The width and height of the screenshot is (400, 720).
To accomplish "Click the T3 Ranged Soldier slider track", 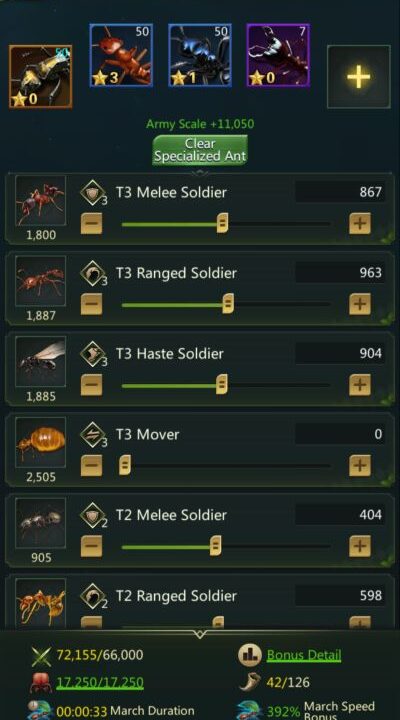I will 226,304.
